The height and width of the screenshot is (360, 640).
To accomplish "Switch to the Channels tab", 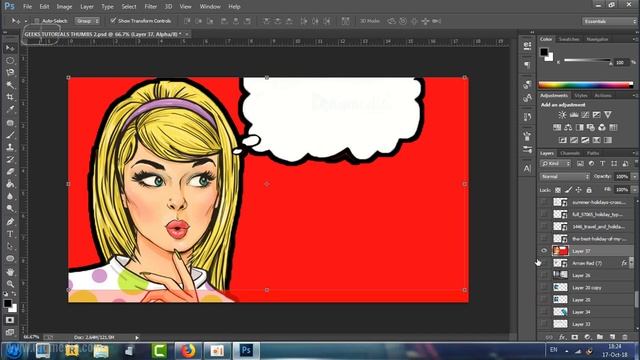I will 570,153.
